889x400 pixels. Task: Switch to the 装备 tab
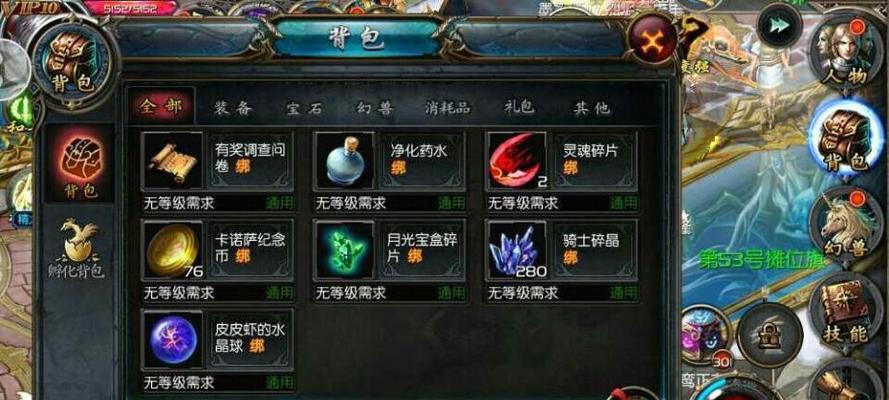coord(233,108)
